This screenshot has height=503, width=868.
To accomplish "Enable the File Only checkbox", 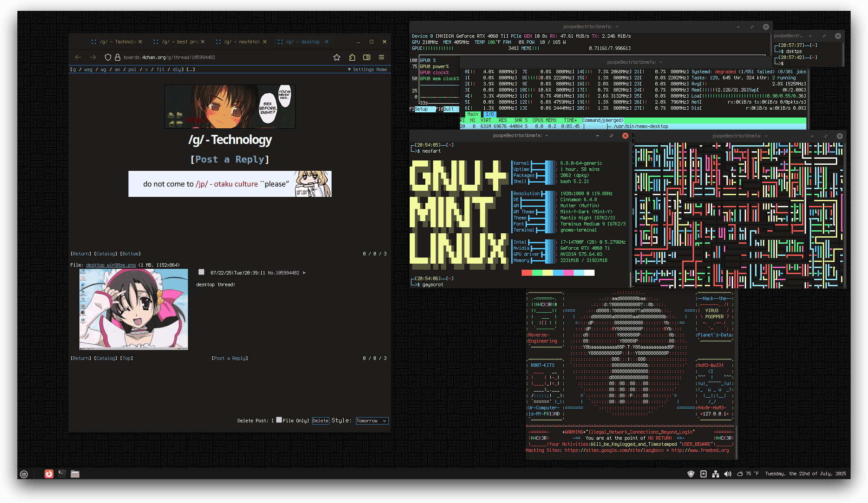I will click(279, 420).
